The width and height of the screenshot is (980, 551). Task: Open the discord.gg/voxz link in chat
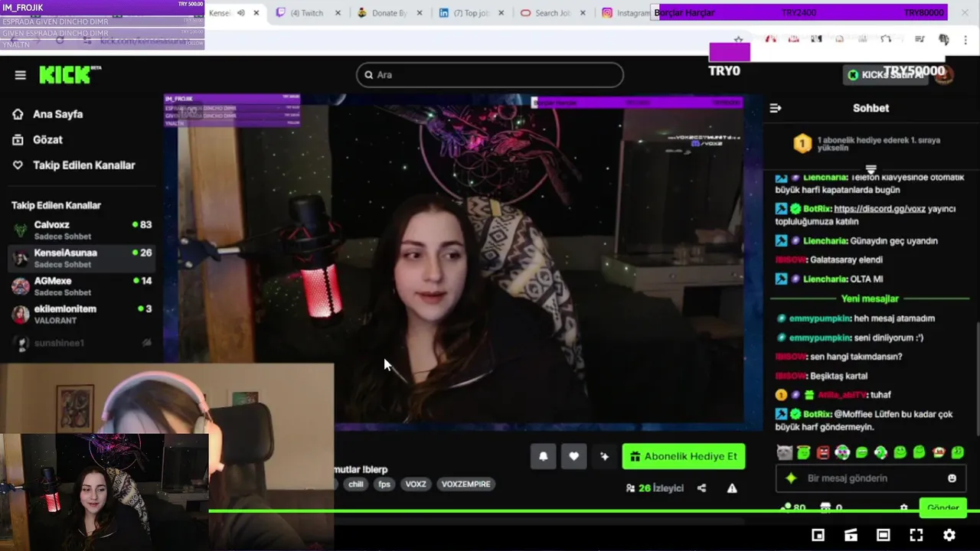[879, 209]
